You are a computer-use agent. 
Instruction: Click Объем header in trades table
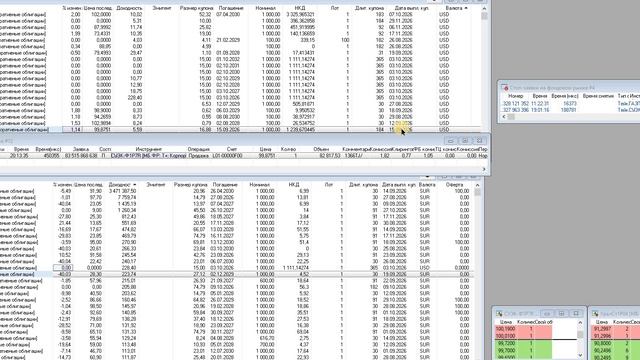click(x=321, y=149)
